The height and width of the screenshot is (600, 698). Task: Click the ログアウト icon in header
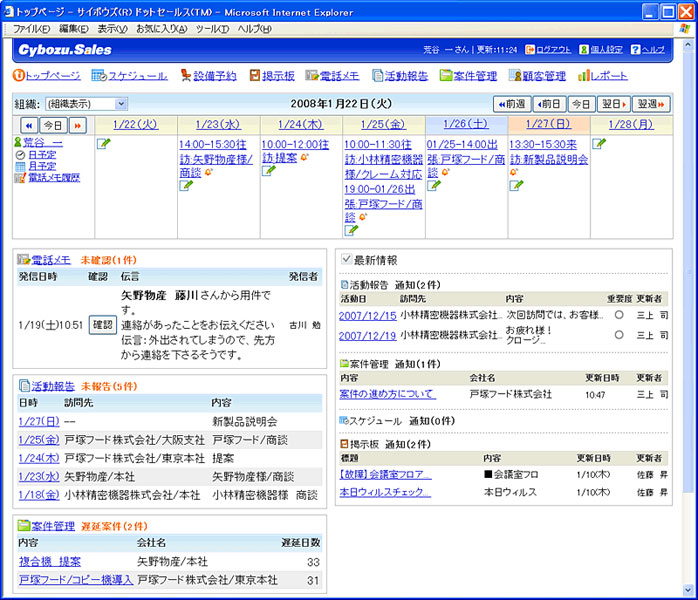point(530,49)
